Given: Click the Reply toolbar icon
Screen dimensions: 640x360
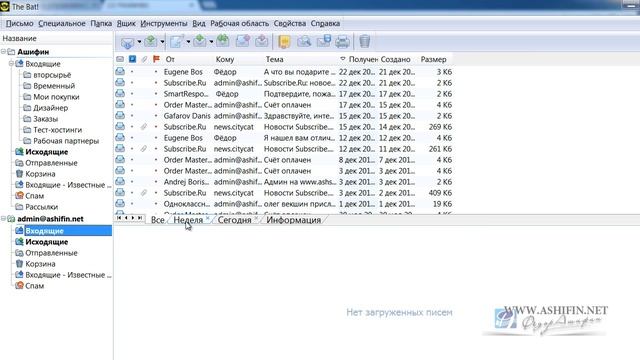Looking at the screenshot, I should click(x=200, y=42).
